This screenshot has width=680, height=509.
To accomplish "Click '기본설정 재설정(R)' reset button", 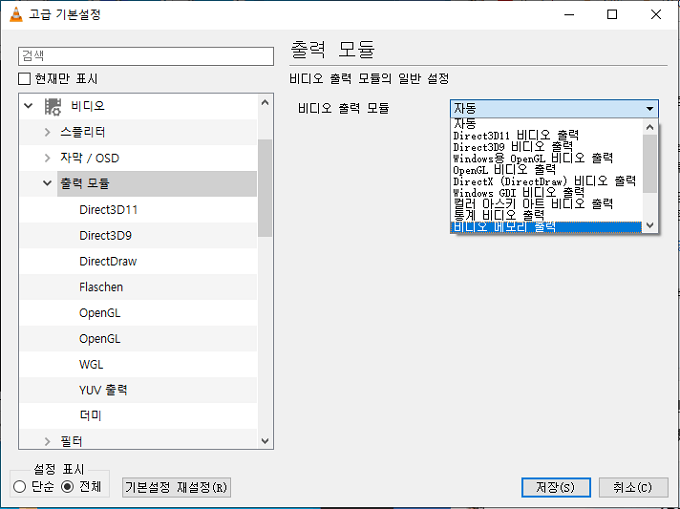I will point(176,487).
